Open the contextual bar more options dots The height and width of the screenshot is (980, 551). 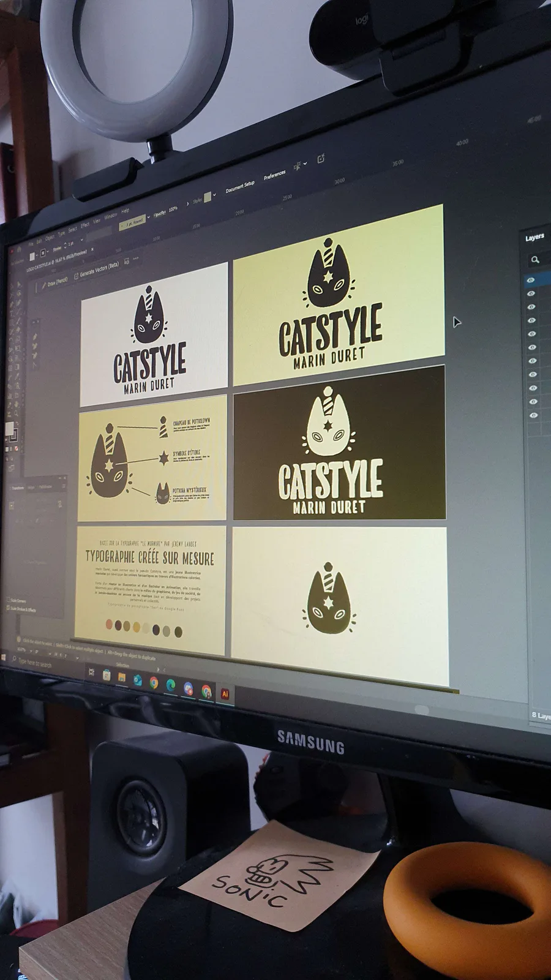pyautogui.click(x=136, y=259)
